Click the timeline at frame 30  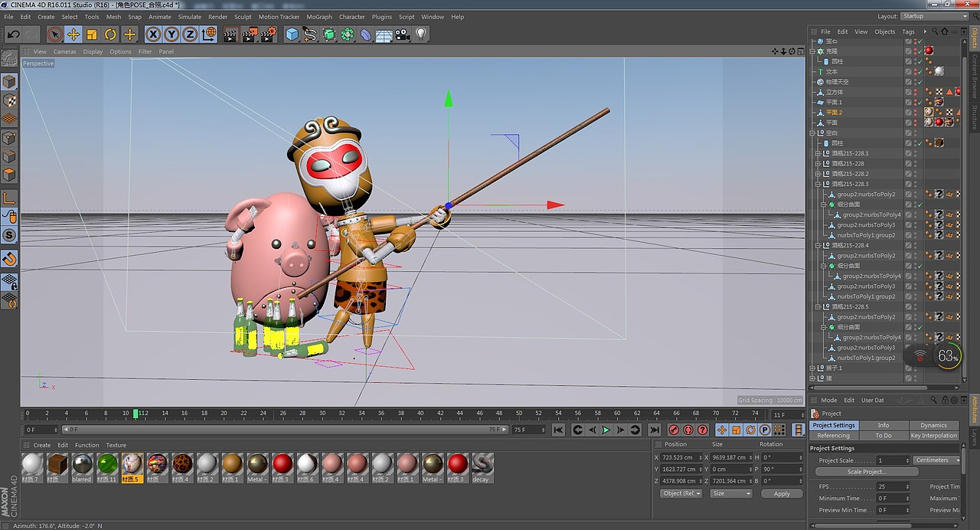click(322, 414)
